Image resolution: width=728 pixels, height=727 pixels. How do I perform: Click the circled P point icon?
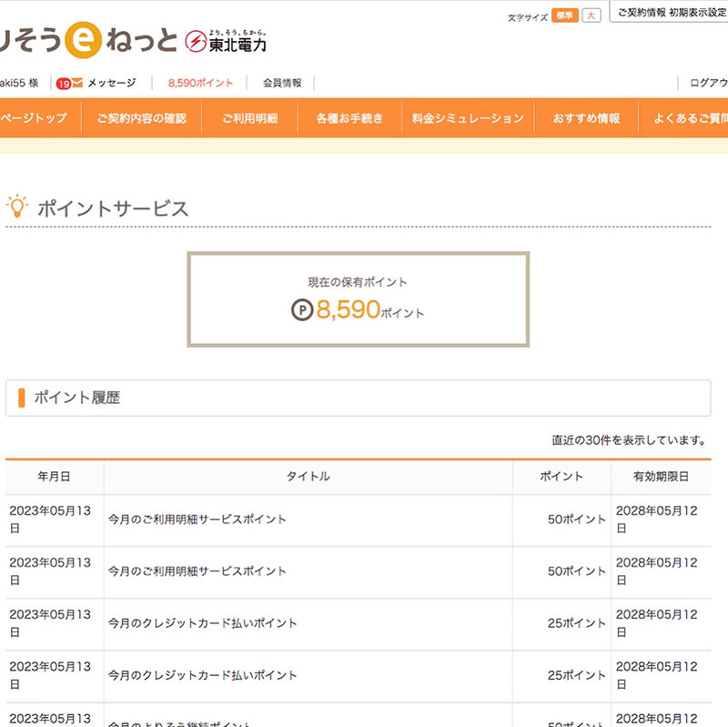point(301,311)
